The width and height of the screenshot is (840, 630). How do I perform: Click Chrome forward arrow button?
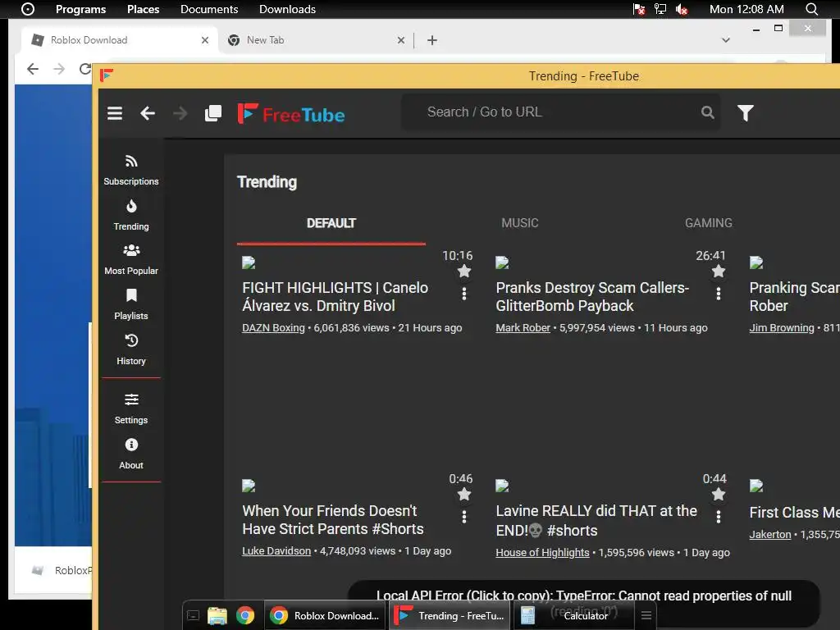[x=59, y=69]
